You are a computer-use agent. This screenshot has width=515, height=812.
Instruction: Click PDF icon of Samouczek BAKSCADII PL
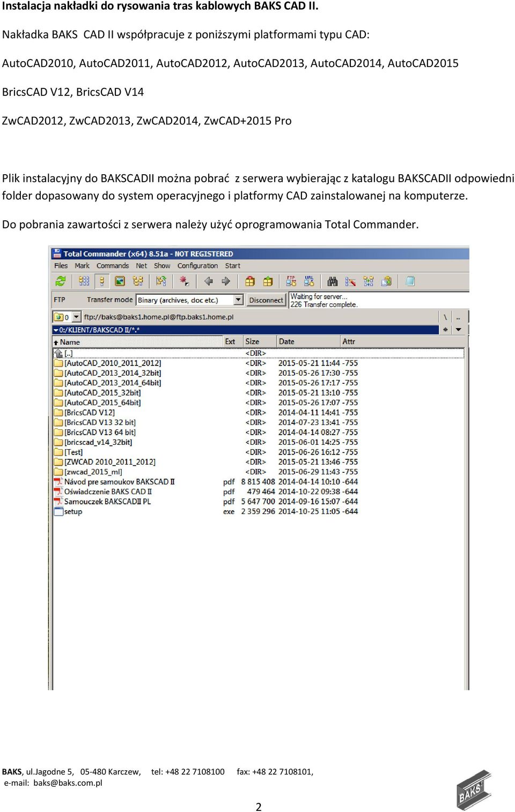(58, 502)
